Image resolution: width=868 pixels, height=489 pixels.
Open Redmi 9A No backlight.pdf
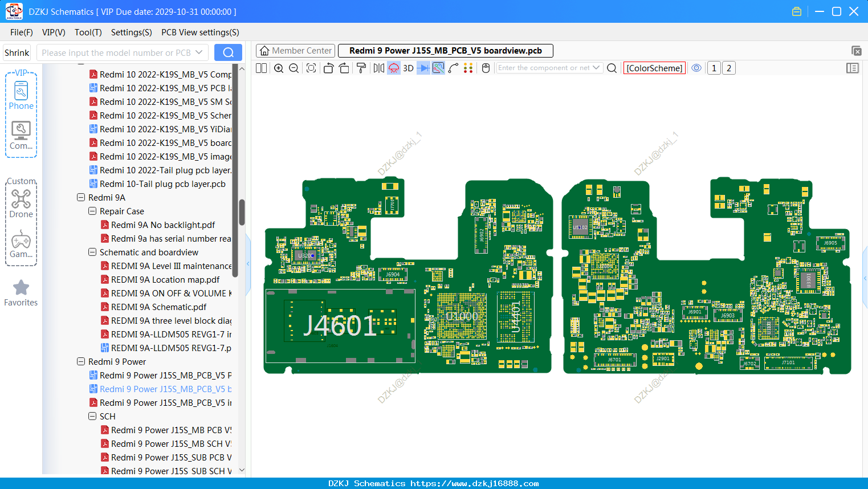click(x=163, y=225)
